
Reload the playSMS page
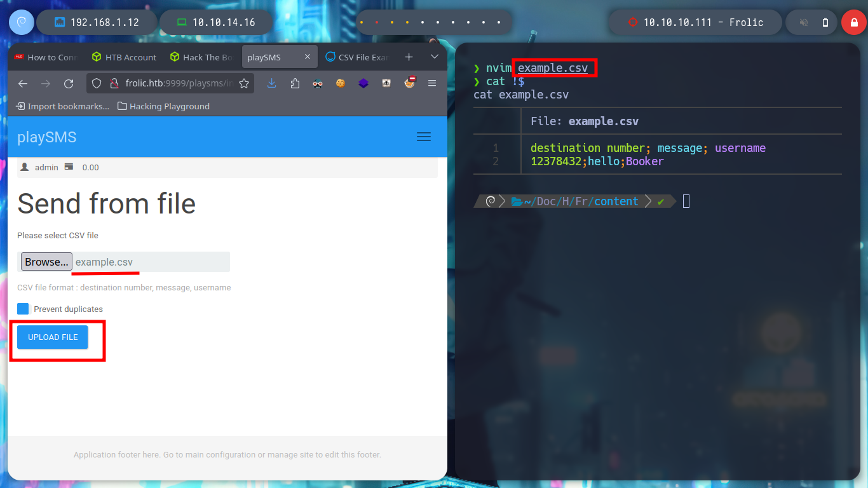coord(69,83)
